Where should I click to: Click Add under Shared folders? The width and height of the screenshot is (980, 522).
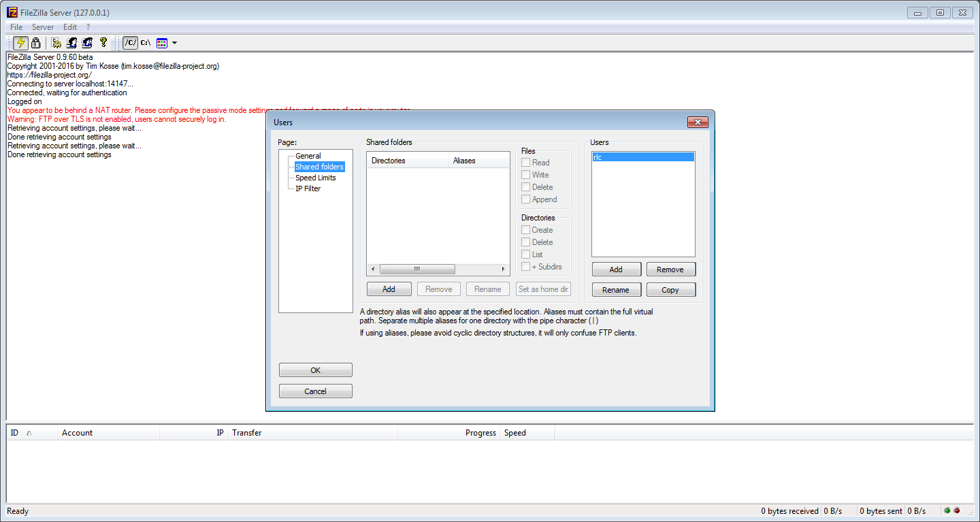(x=389, y=289)
